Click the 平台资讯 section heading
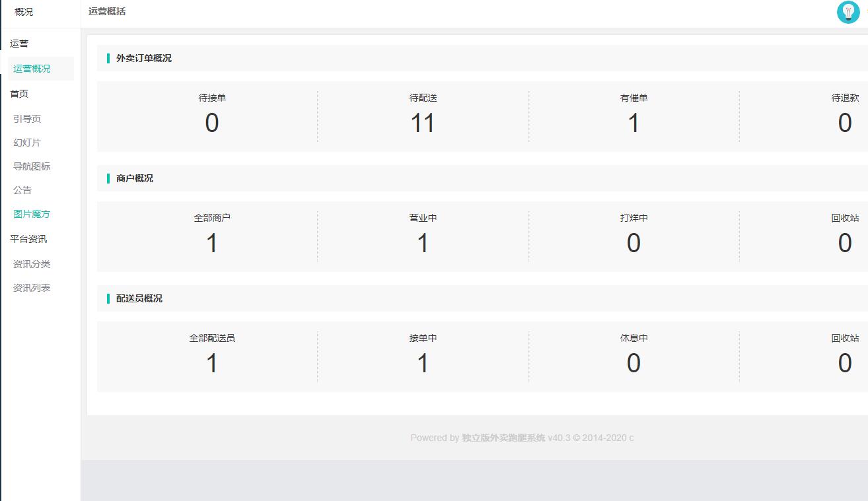 [28, 239]
